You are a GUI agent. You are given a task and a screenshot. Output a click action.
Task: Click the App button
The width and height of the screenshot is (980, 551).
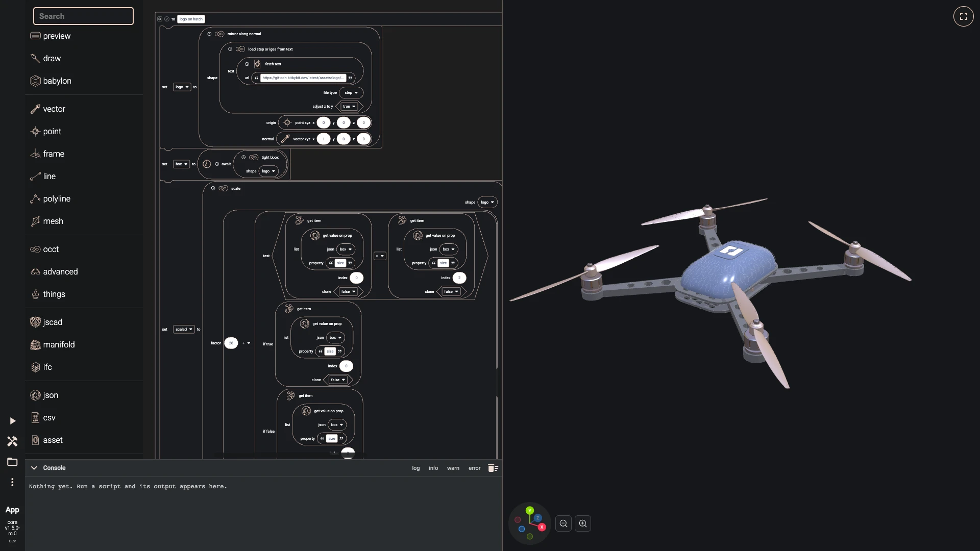[x=12, y=510]
